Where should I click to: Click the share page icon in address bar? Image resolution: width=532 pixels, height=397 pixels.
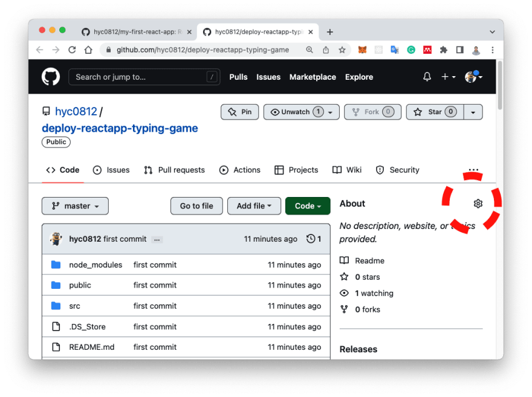pos(326,50)
